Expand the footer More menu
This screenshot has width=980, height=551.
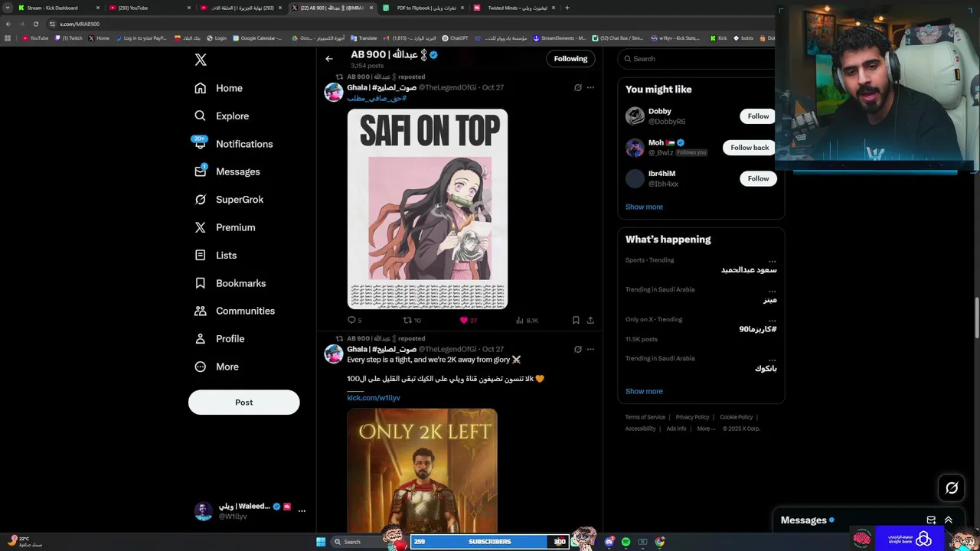[706, 429]
